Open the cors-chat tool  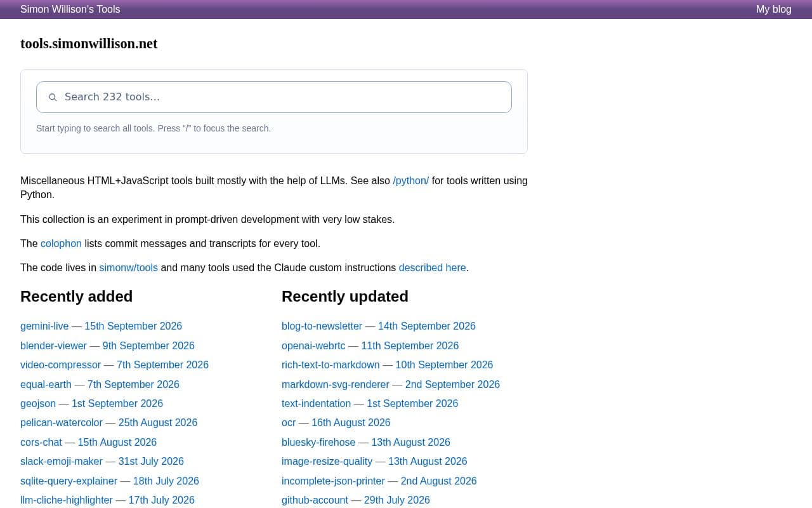point(41,442)
